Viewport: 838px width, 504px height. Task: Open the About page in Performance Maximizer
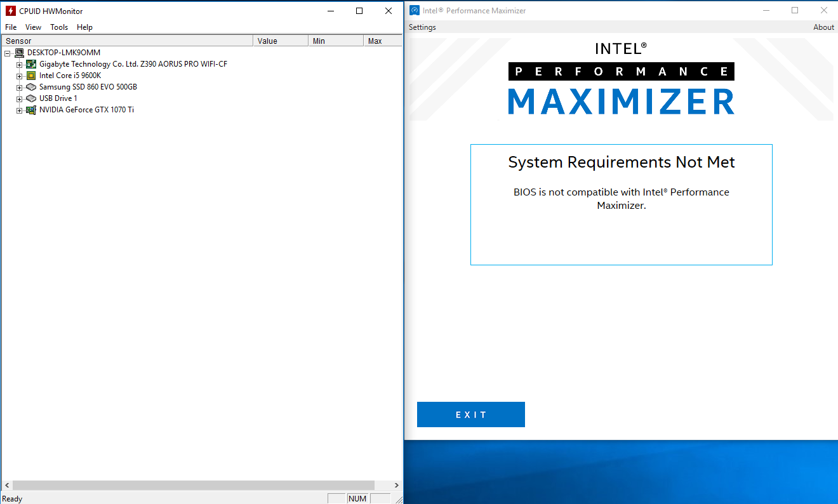pyautogui.click(x=823, y=27)
